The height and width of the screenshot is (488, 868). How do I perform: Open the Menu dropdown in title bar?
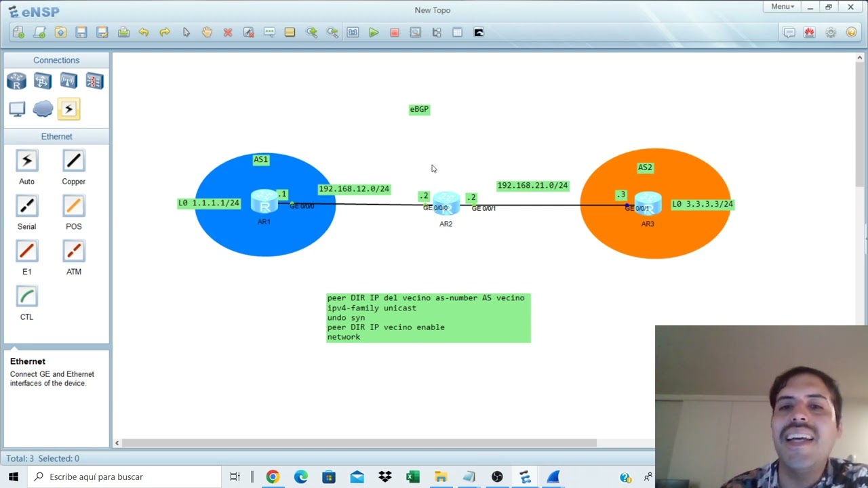click(782, 7)
